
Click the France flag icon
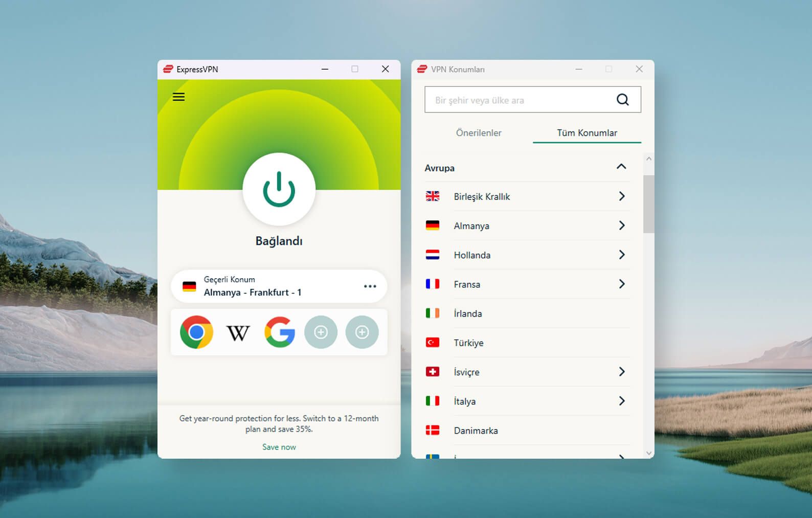(433, 284)
